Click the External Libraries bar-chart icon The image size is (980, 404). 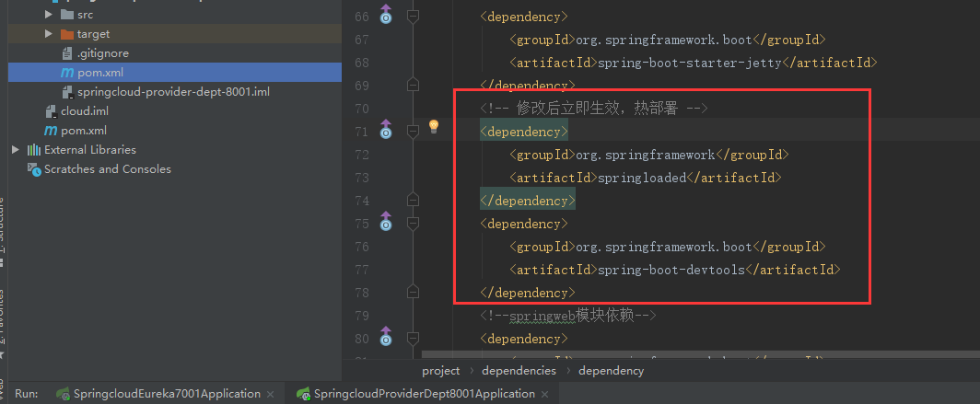click(34, 150)
